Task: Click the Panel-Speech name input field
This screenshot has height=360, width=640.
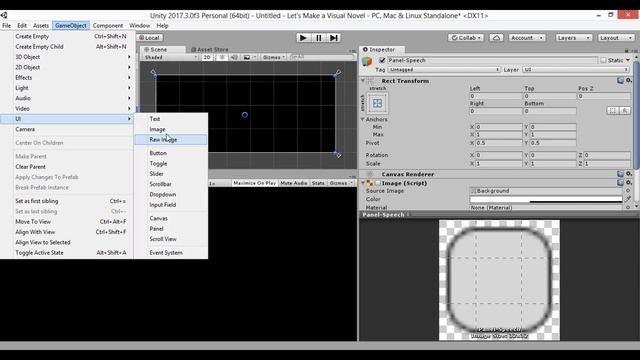Action: point(492,60)
